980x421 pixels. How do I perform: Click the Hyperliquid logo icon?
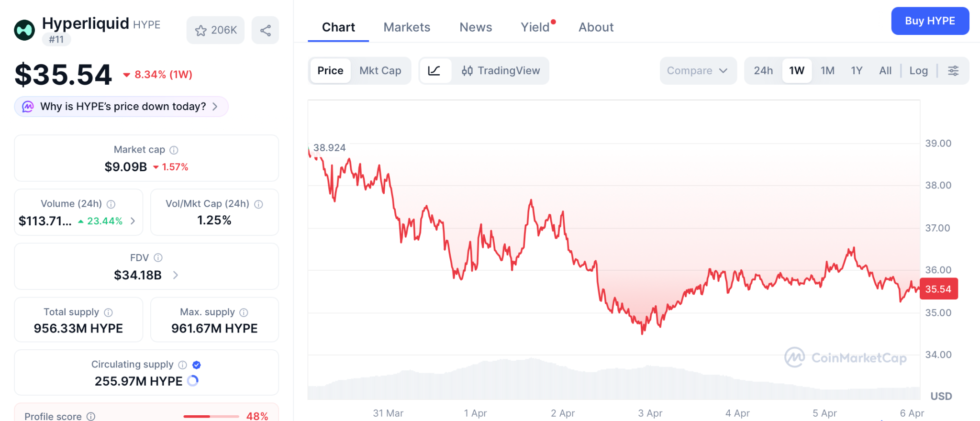pyautogui.click(x=24, y=31)
